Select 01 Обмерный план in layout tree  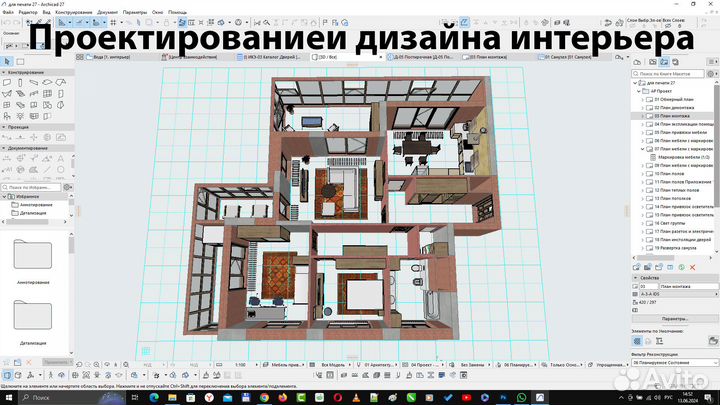point(674,100)
